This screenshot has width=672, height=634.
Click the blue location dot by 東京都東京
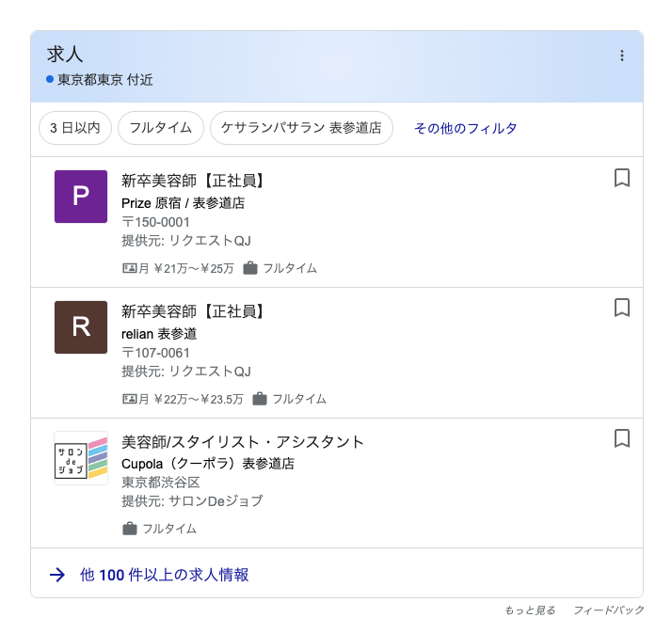pos(50,79)
